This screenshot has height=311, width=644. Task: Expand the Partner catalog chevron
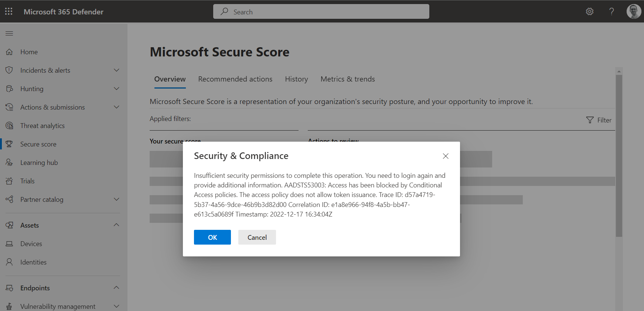pos(116,199)
